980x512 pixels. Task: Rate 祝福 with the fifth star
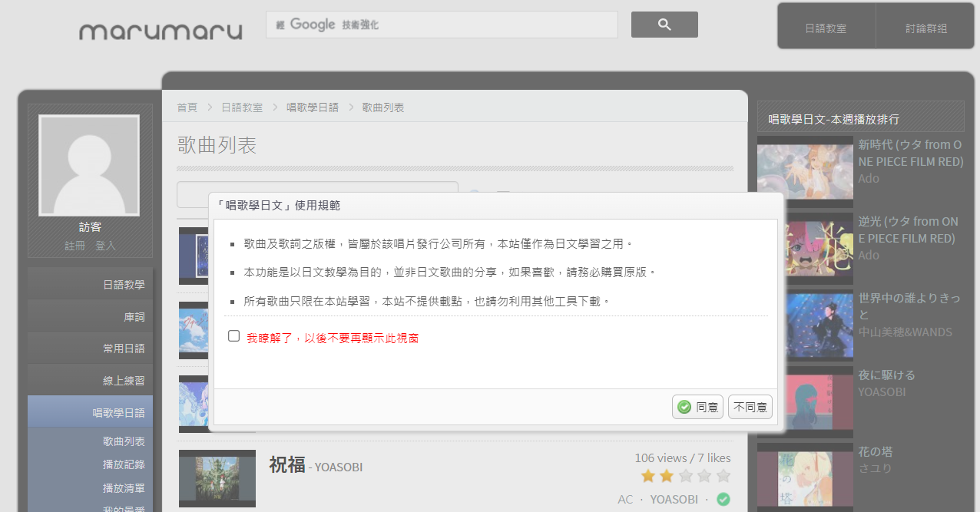coord(723,476)
